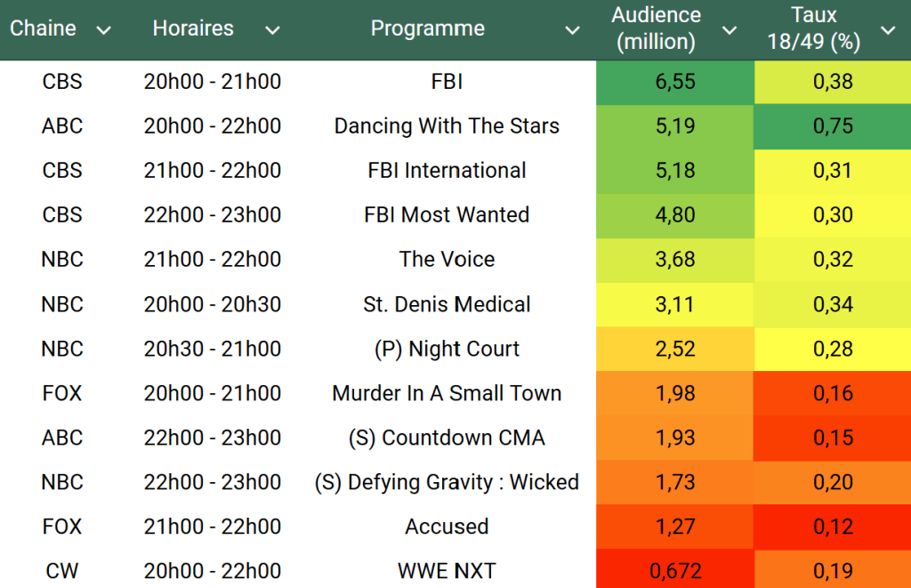Select the dark green 0,75 rate cell

tap(833, 126)
